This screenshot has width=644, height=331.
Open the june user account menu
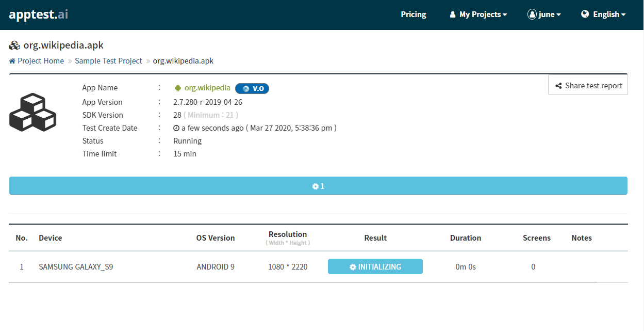[x=544, y=14]
